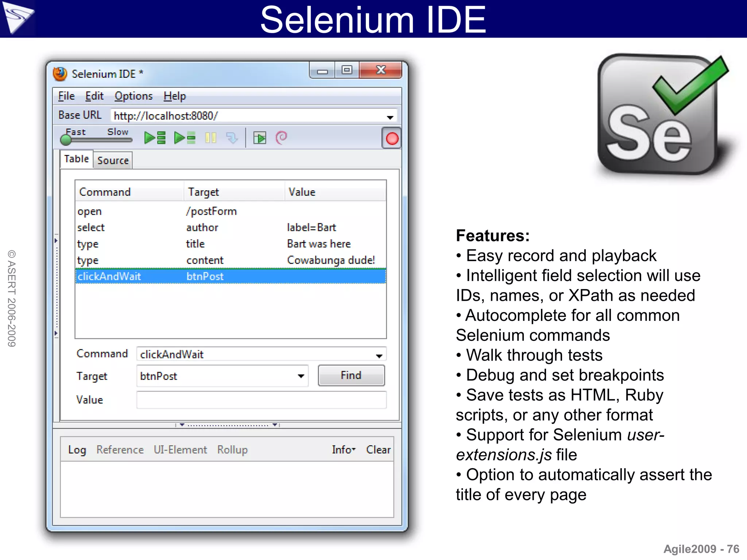The height and width of the screenshot is (560, 747).
Task: Select the open /postForm row
Action: click(231, 211)
